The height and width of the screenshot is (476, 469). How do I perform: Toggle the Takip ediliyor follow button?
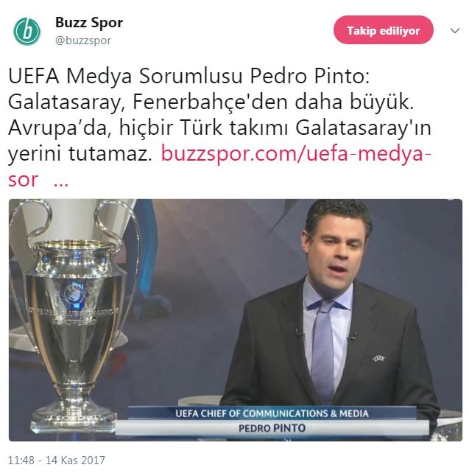pos(383,30)
